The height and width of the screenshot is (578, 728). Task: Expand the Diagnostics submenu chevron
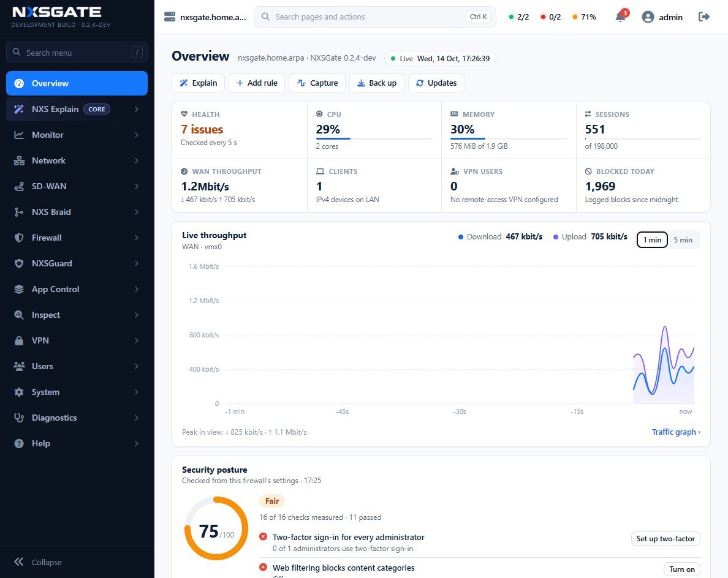click(x=137, y=418)
